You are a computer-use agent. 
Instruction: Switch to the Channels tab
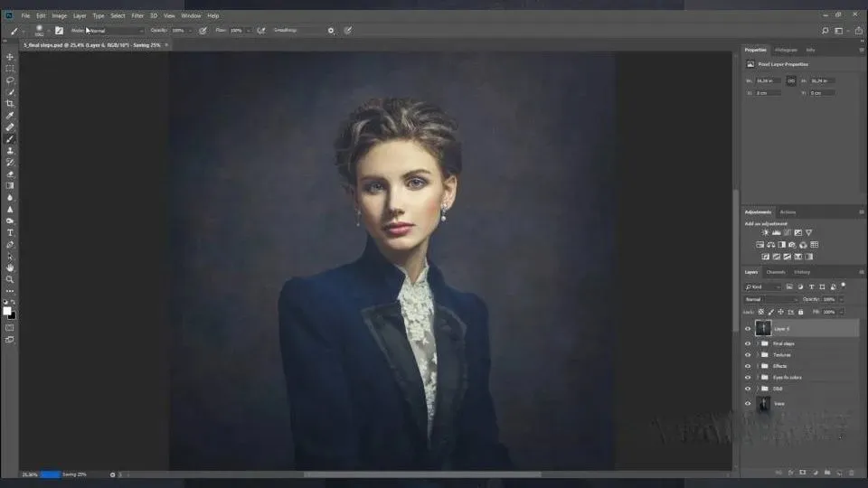[776, 272]
